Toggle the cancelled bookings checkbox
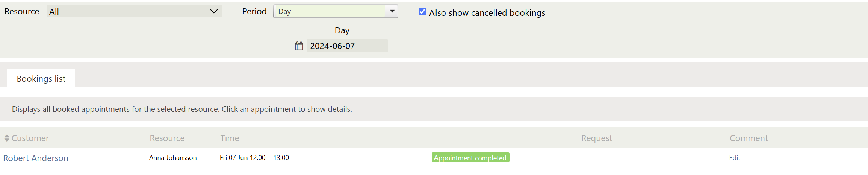868x175 pixels. coord(422,12)
